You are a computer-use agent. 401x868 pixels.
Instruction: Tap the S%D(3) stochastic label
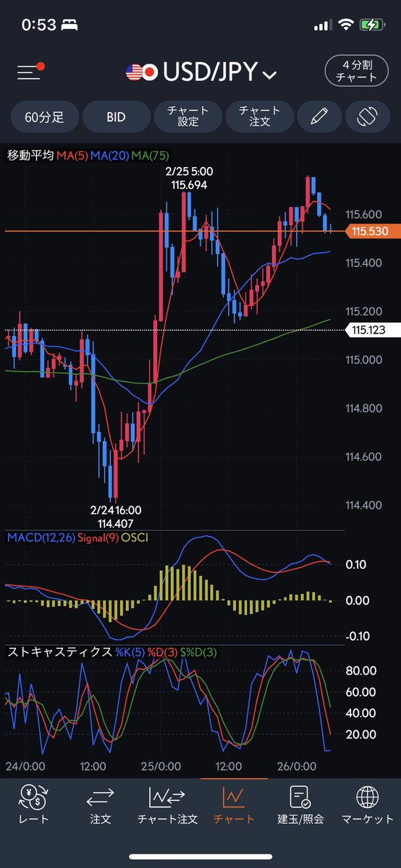point(199,652)
